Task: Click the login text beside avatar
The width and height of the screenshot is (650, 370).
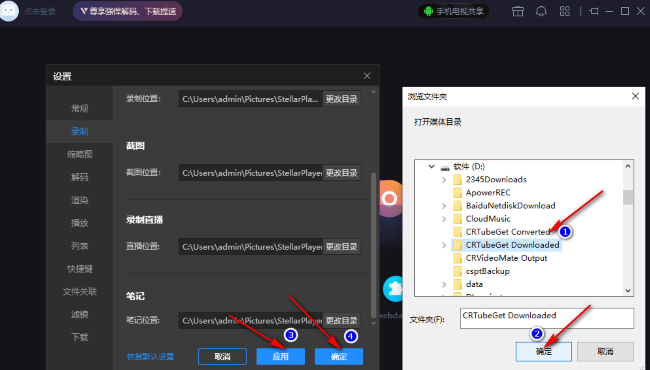Action: tap(40, 12)
